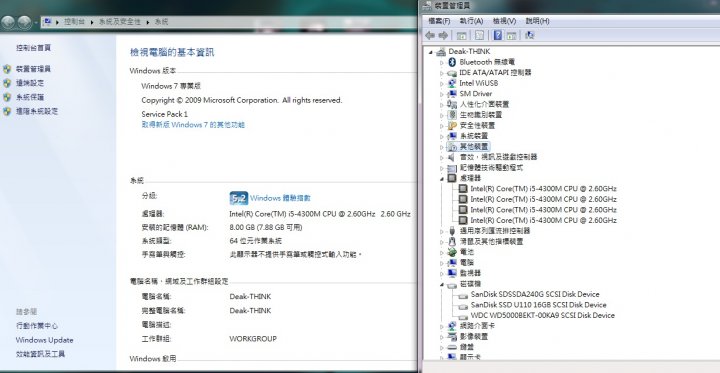
Task: Click 系統及安全性 in the address breadcrumb
Action: pyautogui.click(x=119, y=22)
